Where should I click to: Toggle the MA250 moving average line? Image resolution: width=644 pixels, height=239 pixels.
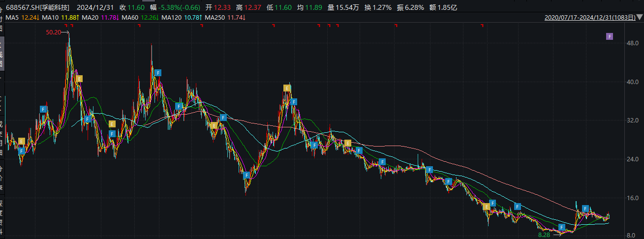(x=219, y=18)
